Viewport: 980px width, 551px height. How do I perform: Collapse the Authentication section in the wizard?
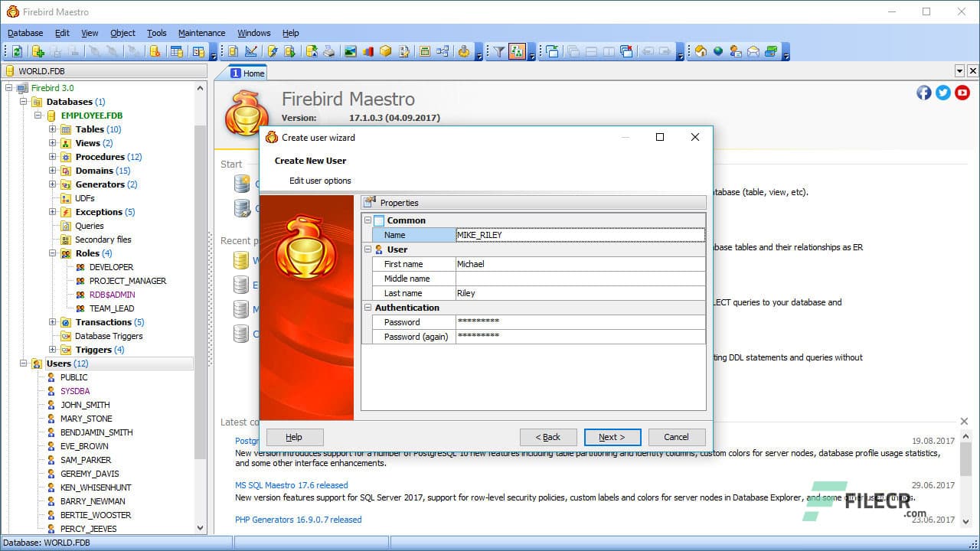coord(368,307)
